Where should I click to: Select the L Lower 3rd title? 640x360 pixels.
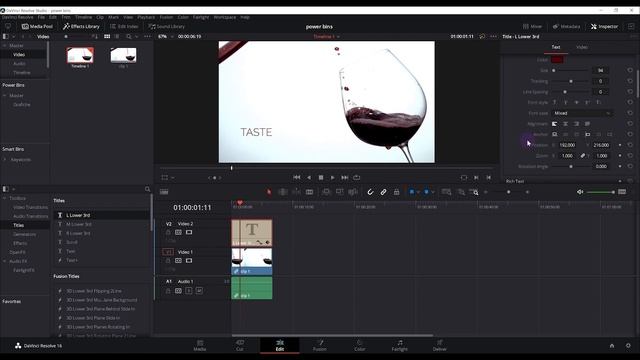(x=78, y=215)
